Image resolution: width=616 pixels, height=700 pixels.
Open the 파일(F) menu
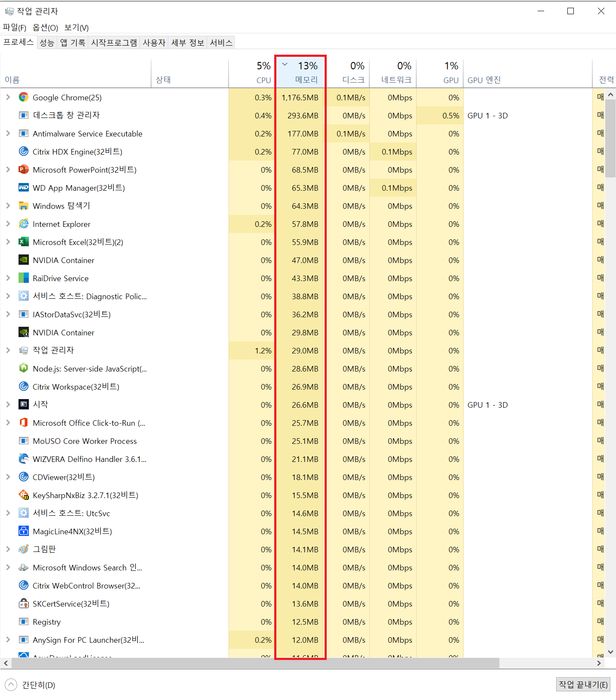15,28
